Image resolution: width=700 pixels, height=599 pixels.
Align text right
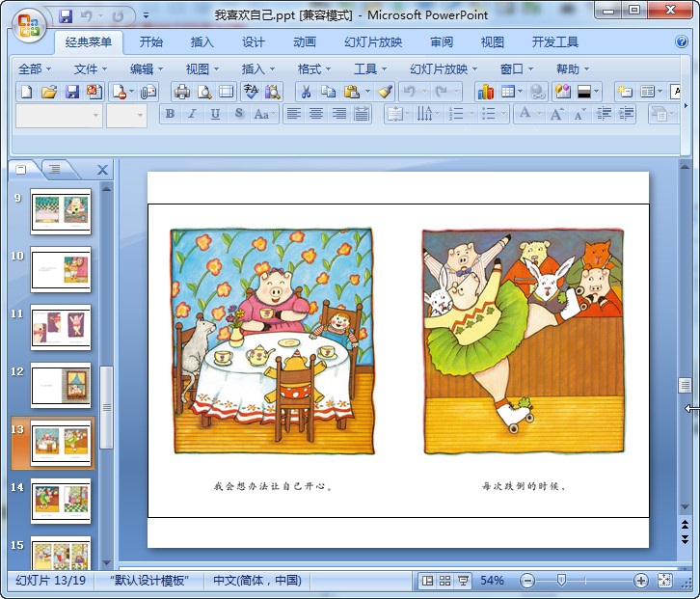338,115
